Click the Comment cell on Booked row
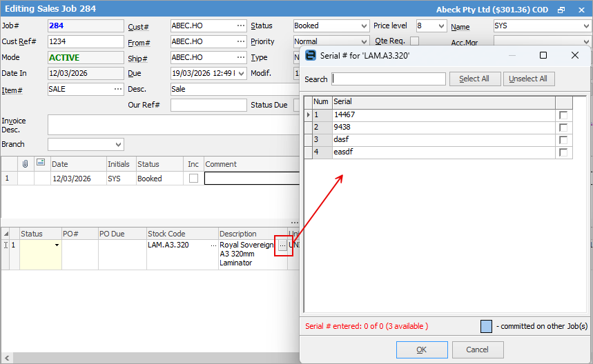This screenshot has width=593, height=364. click(x=252, y=179)
